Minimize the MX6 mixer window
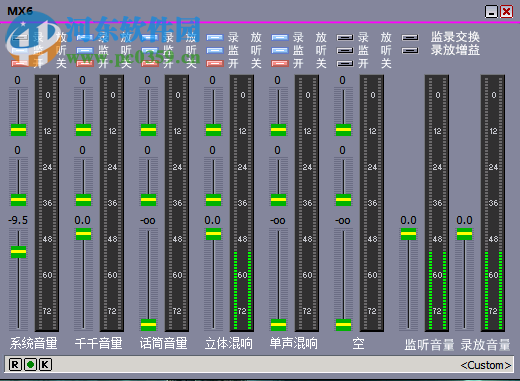 pos(491,12)
